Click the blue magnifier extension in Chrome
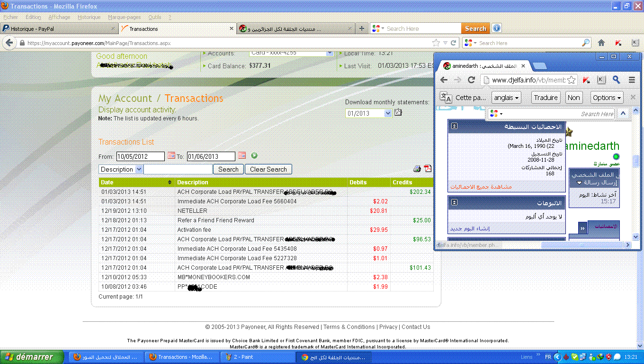 (x=616, y=80)
